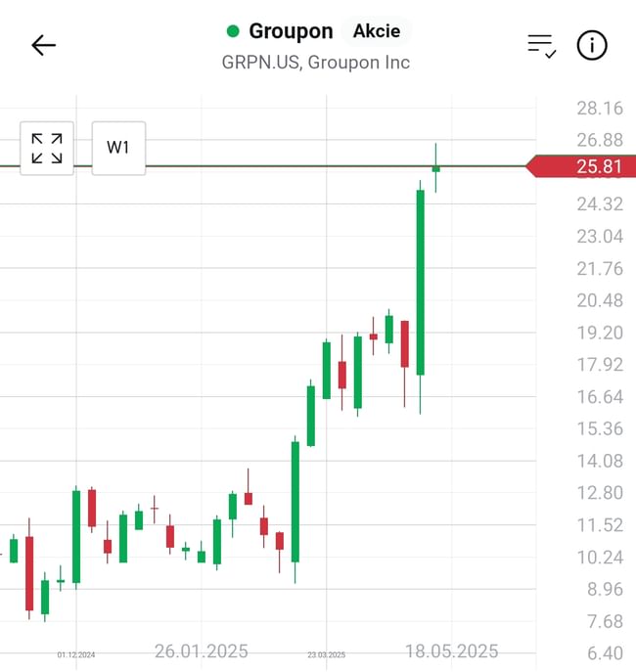
Task: Tap the red 25.81 price label
Action: tap(584, 166)
